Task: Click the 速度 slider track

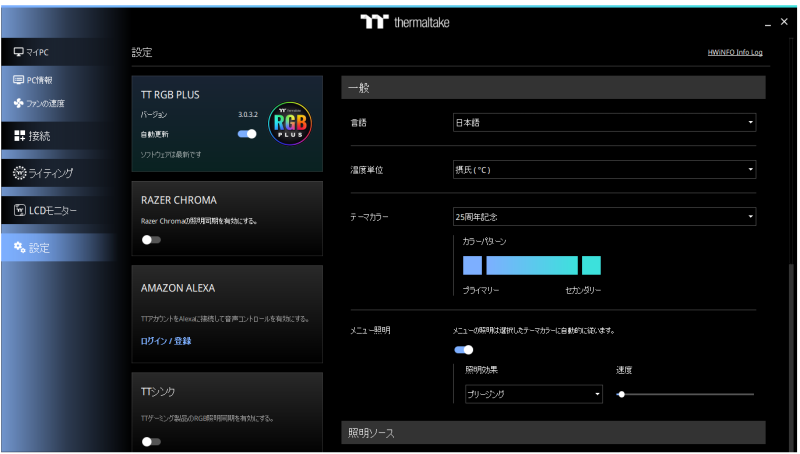Action: [x=690, y=395]
